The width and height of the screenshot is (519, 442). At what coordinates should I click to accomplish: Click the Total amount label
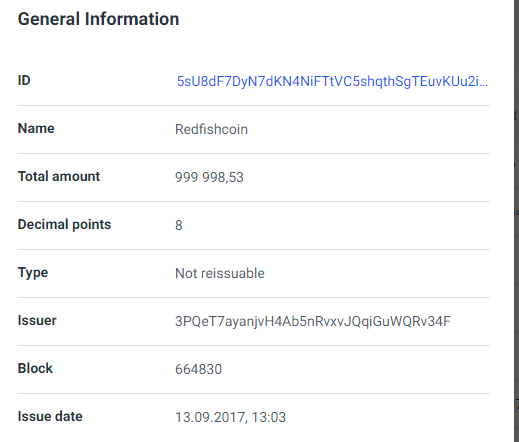pos(59,176)
